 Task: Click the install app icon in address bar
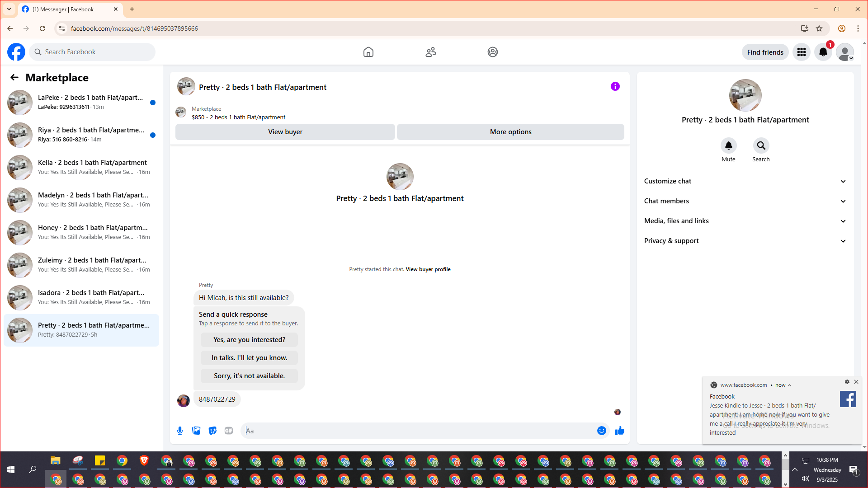click(805, 28)
